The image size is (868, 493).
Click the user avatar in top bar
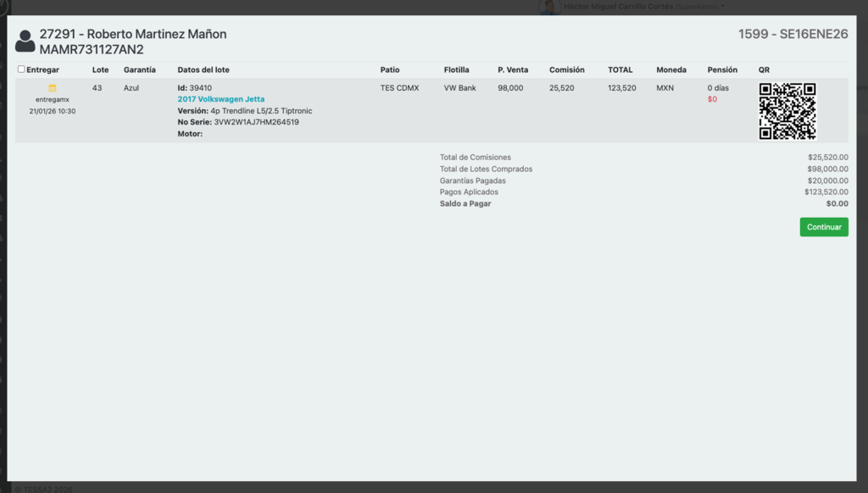pyautogui.click(x=549, y=7)
